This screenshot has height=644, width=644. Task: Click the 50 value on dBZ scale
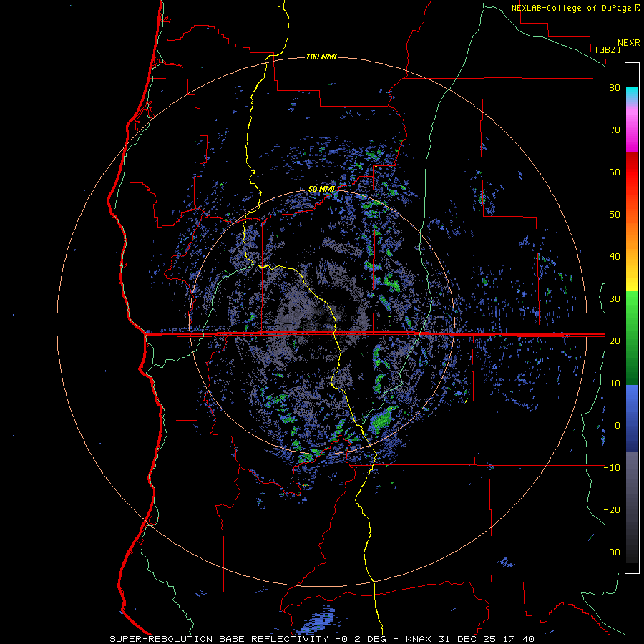pyautogui.click(x=615, y=215)
